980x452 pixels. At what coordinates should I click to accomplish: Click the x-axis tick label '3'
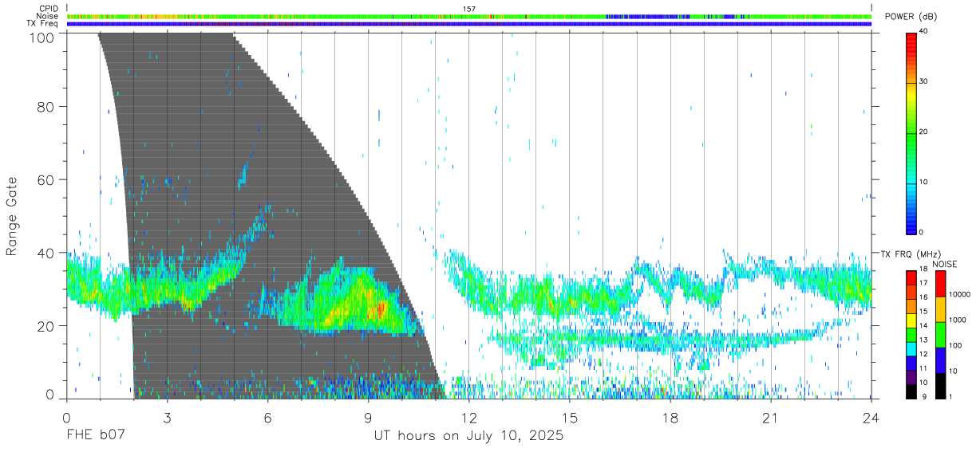pyautogui.click(x=167, y=418)
